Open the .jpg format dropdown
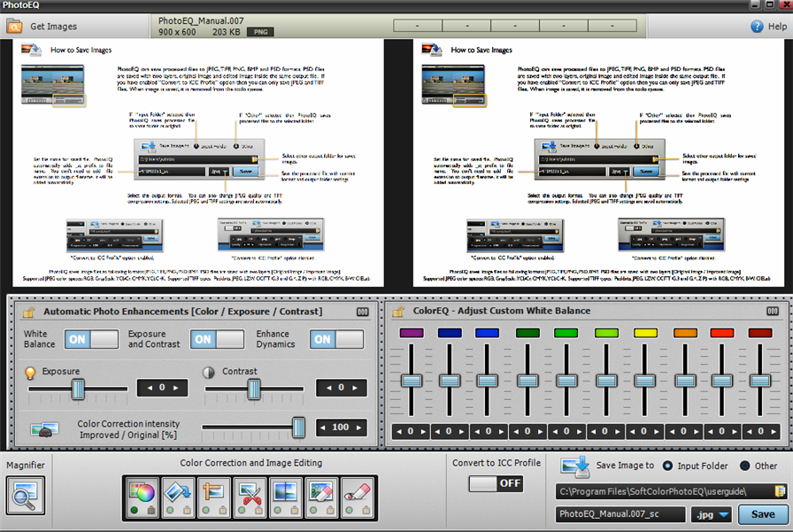The width and height of the screenshot is (793, 532). 712,514
